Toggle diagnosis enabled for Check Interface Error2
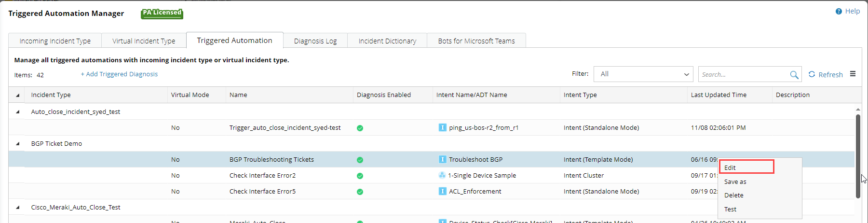This screenshot has width=868, height=223. point(360,176)
